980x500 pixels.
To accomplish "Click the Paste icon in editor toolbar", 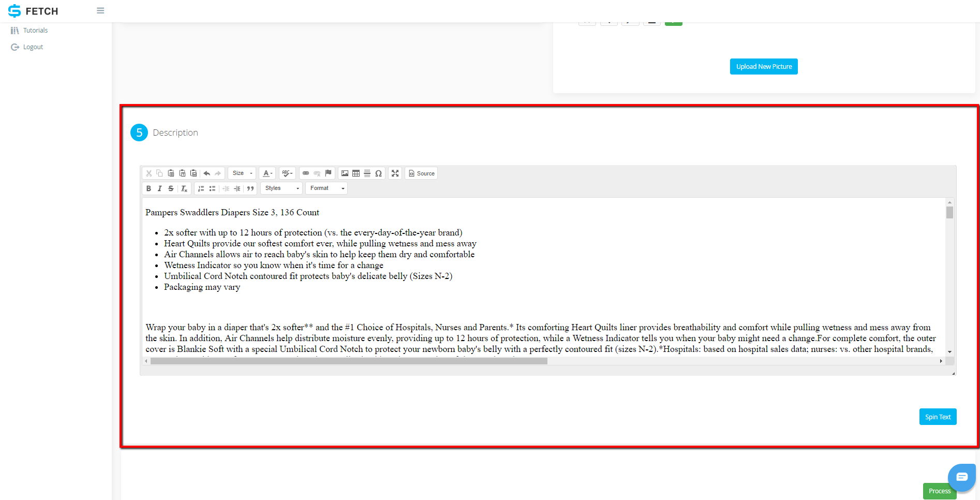I will pos(171,173).
